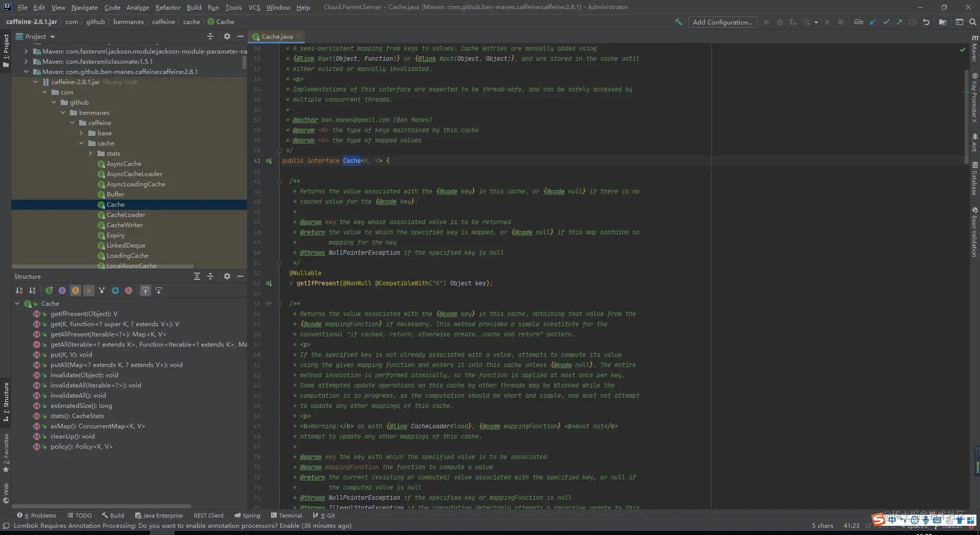This screenshot has height=535, width=980.
Task: Click the Git Update Project arrow
Action: tap(873, 22)
